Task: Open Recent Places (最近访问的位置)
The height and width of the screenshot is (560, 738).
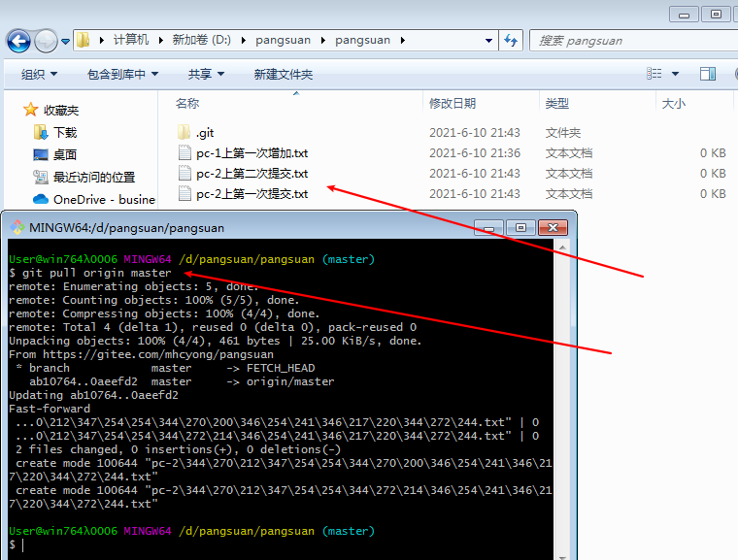Action: (93, 177)
